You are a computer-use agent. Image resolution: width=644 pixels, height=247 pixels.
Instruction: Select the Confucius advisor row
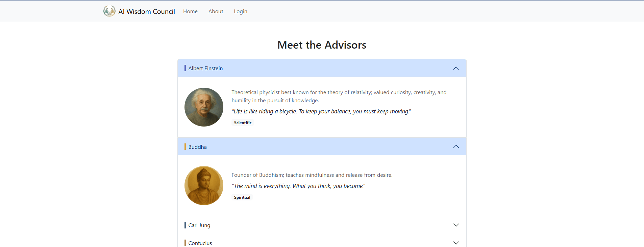point(200,243)
